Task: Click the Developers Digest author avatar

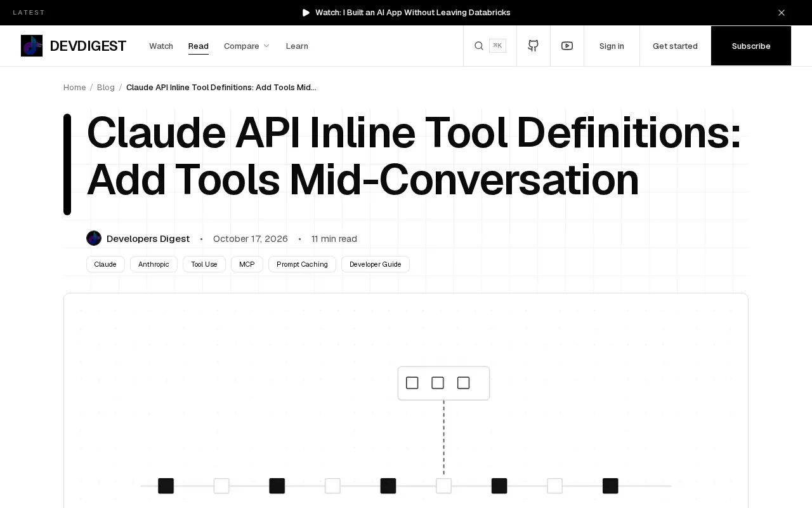Action: (94, 238)
